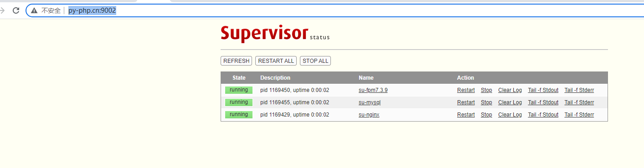This screenshot has width=644, height=168.
Task: Click the Action column header
Action: pos(465,78)
